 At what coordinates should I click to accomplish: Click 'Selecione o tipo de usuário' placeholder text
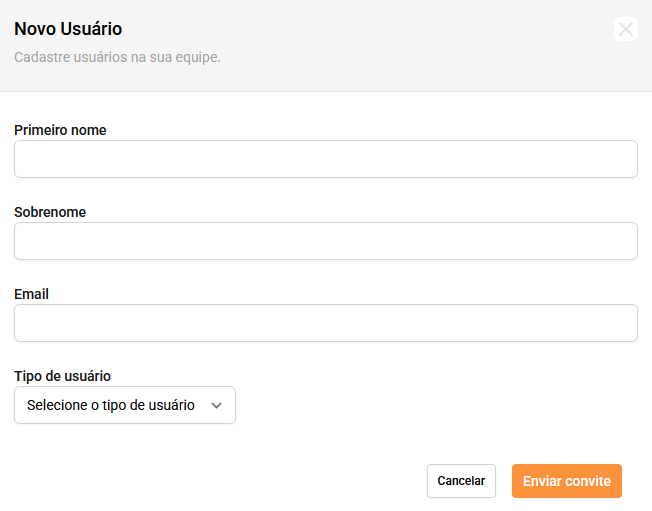(111, 405)
